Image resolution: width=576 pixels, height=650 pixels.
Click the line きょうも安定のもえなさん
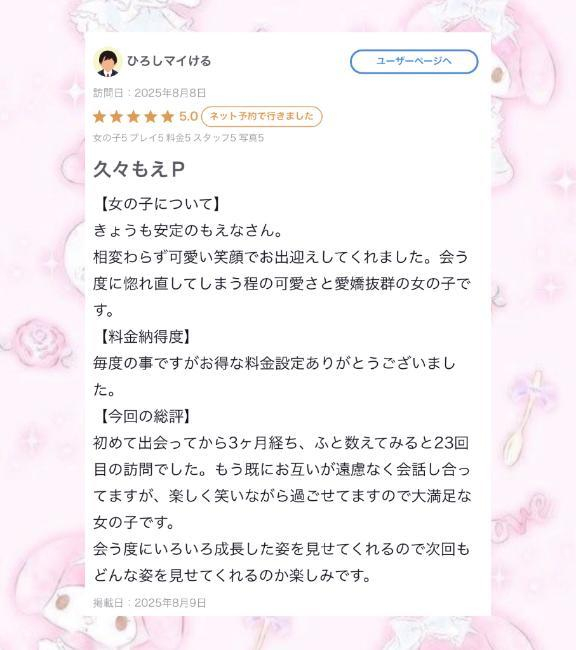[x=188, y=230]
